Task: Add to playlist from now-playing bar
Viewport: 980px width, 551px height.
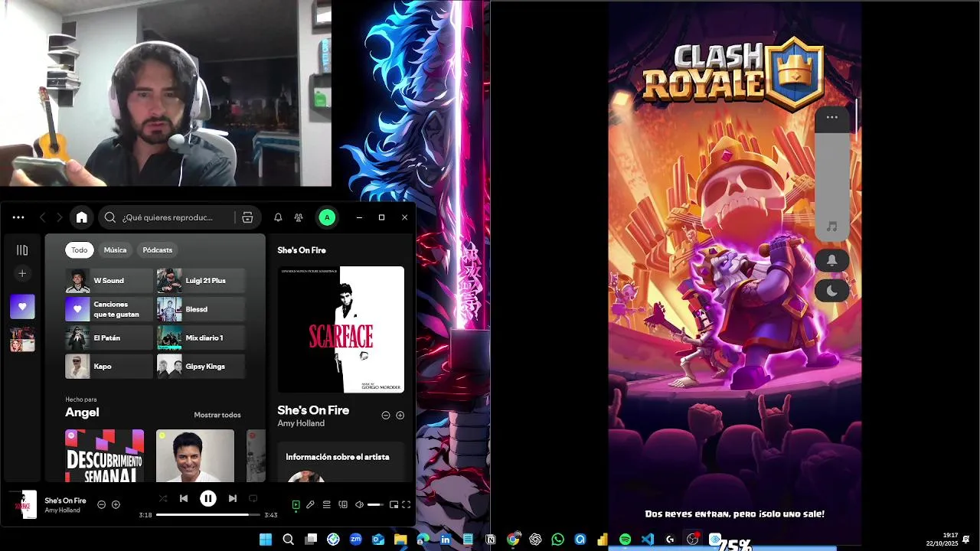Action: click(116, 504)
